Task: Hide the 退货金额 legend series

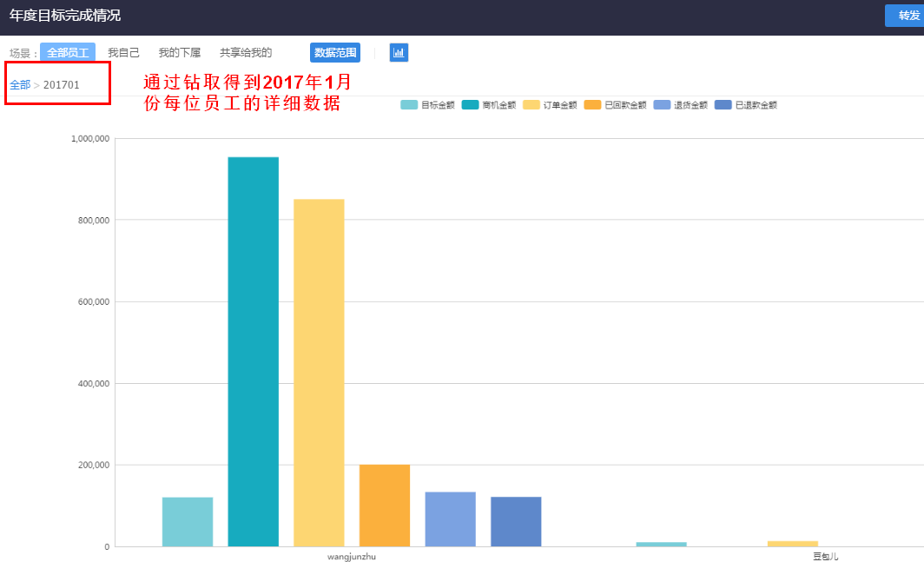Action: [x=681, y=105]
